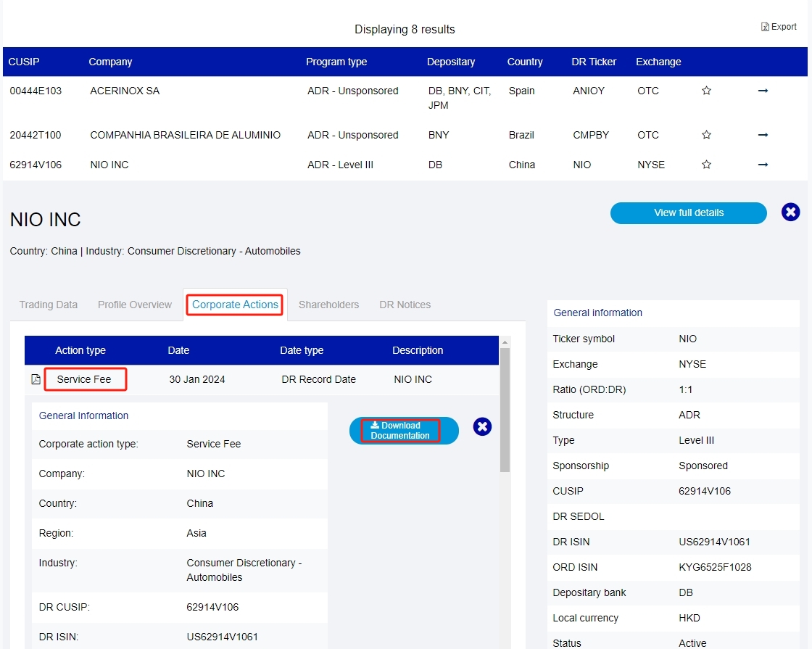
Task: Toggle favorite star for COMPANHIA BRASILEIRA DE ALUMINIO
Action: (706, 135)
